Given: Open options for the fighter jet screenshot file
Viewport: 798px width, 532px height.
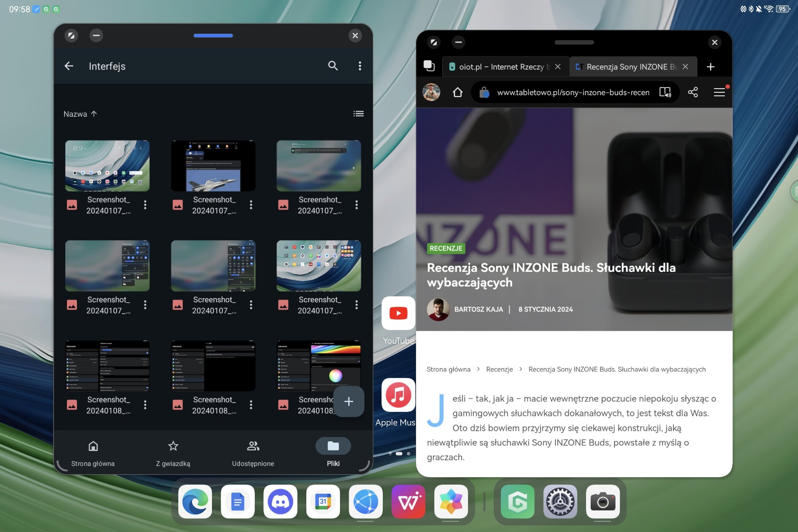Looking at the screenshot, I should click(x=251, y=205).
